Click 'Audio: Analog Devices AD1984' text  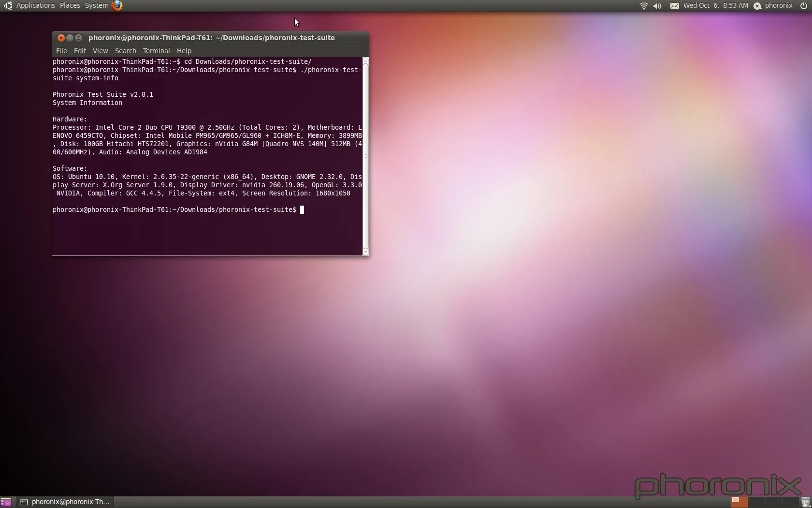coord(153,152)
